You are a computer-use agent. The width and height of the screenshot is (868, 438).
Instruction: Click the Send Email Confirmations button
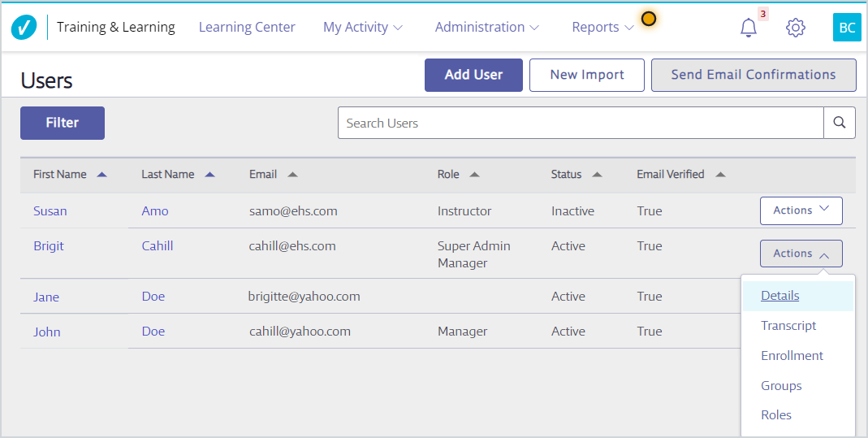point(754,75)
